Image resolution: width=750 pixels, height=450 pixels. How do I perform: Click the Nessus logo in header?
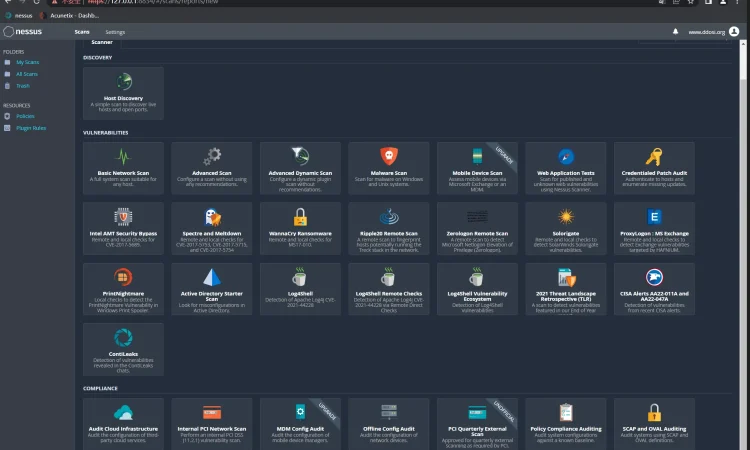(x=22, y=32)
